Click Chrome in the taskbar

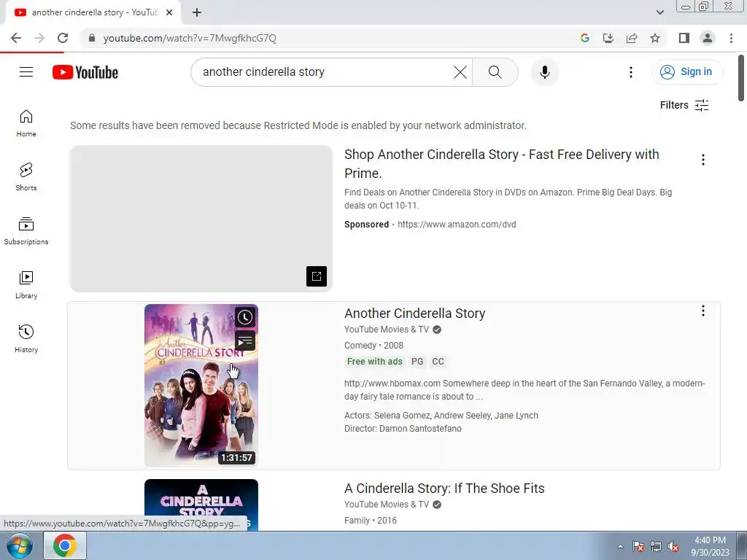click(65, 545)
